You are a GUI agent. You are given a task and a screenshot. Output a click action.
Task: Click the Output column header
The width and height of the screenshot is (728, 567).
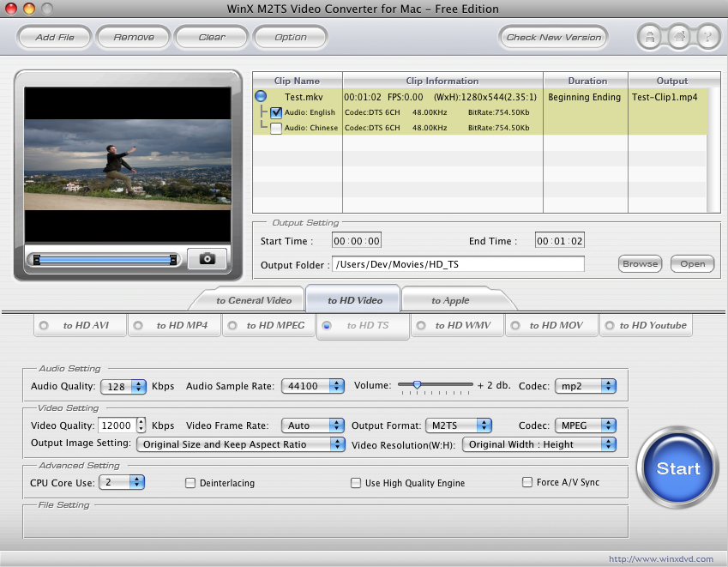coord(672,81)
